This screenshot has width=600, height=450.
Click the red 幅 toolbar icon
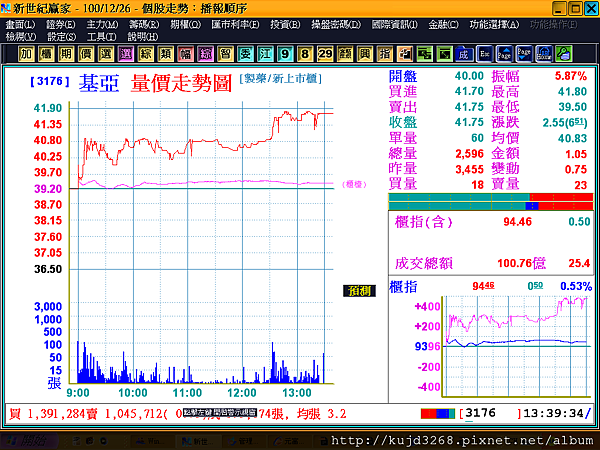[186, 54]
